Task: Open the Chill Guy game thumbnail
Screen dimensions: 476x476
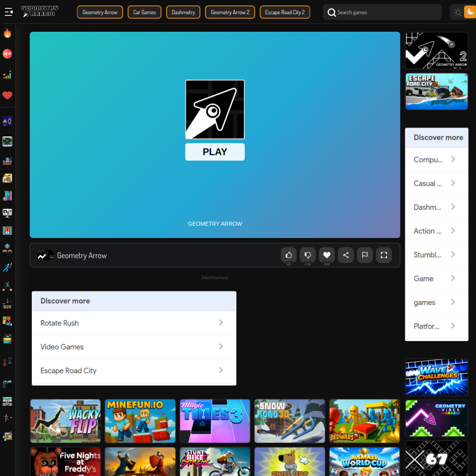Action: coord(290,462)
